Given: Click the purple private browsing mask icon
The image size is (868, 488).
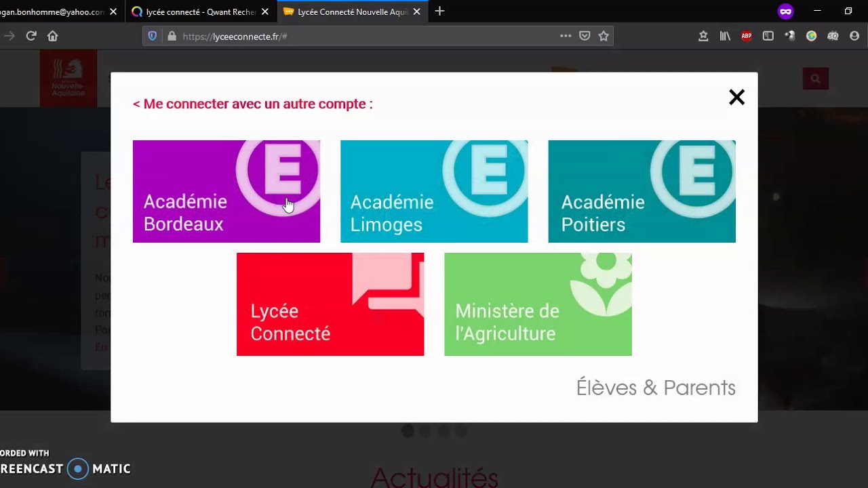Looking at the screenshot, I should (x=785, y=12).
